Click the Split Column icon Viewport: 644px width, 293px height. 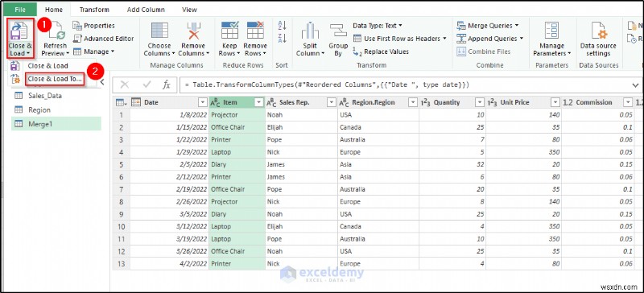[x=310, y=31]
